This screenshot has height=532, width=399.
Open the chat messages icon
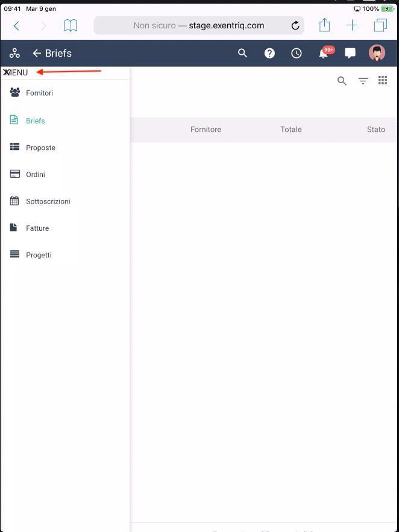click(x=350, y=53)
